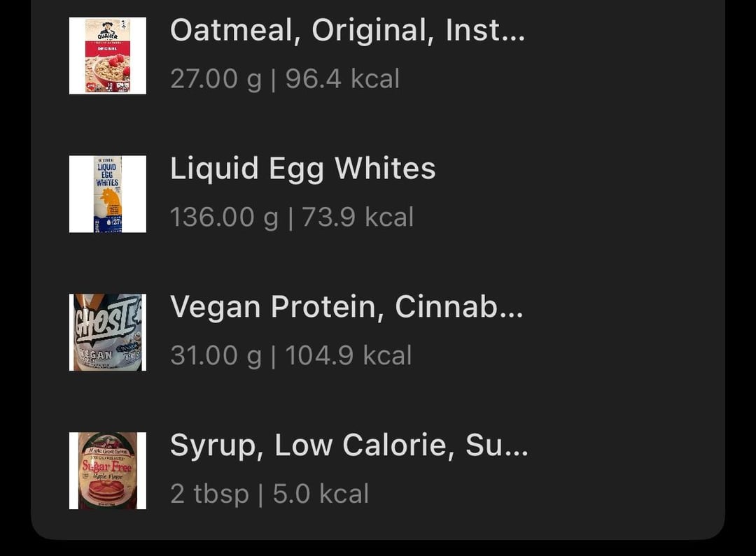The image size is (756, 556).
Task: Tap the Liquid Egg Whites carton image
Action: click(108, 194)
